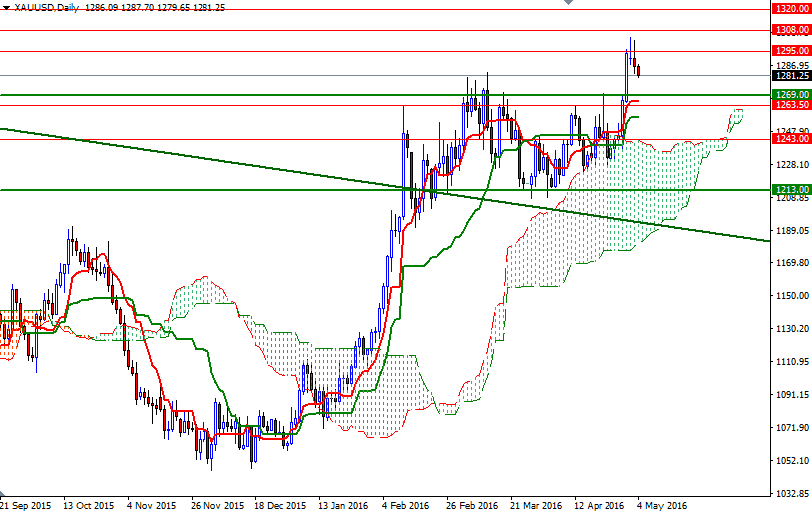The image size is (812, 513).
Task: Select the 1213.00 green price level label
Action: point(791,190)
